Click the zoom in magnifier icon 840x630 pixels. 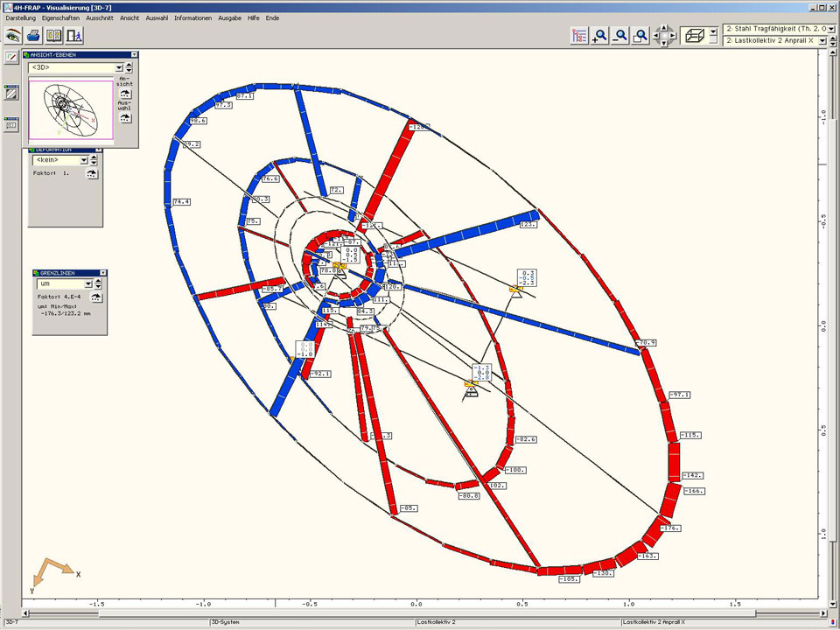point(599,36)
